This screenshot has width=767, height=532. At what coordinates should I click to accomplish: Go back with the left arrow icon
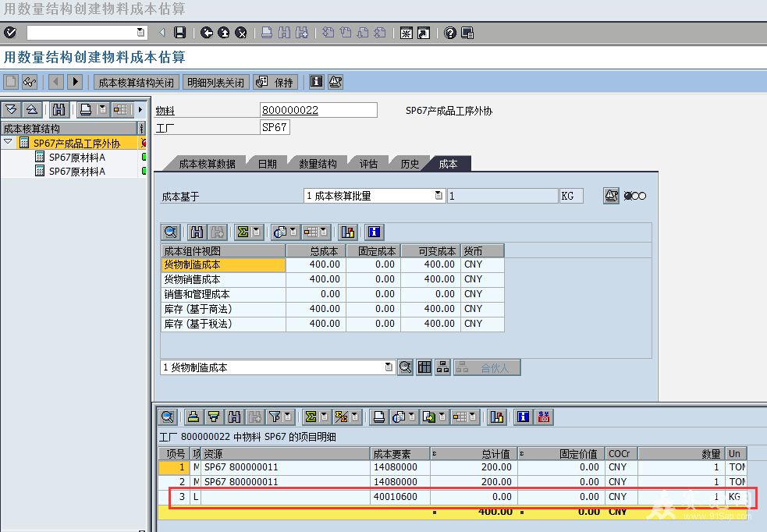coord(207,33)
